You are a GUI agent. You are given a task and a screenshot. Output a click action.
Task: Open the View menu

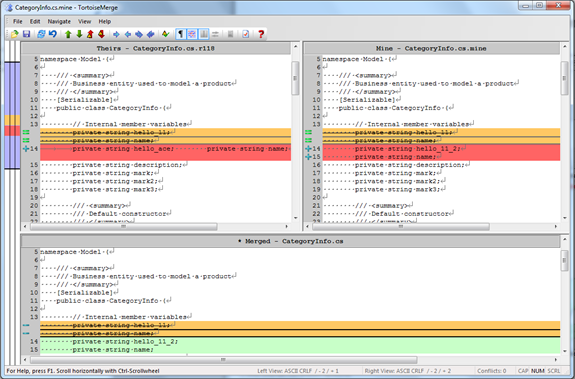84,21
